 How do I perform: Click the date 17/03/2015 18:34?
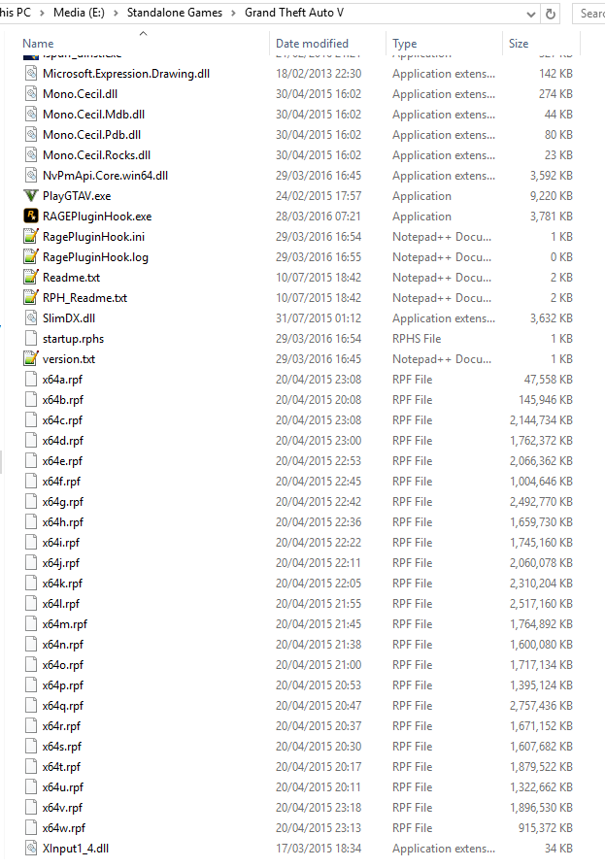[319, 848]
